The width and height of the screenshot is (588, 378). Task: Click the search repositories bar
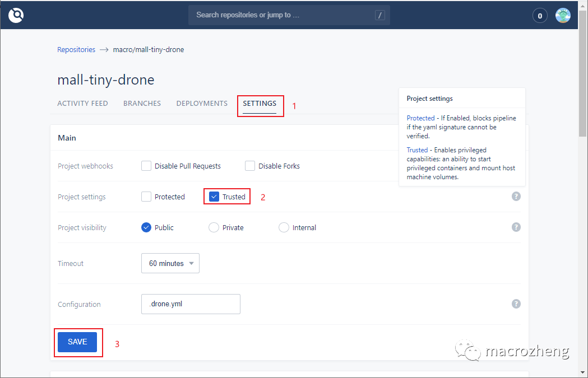tap(280, 15)
